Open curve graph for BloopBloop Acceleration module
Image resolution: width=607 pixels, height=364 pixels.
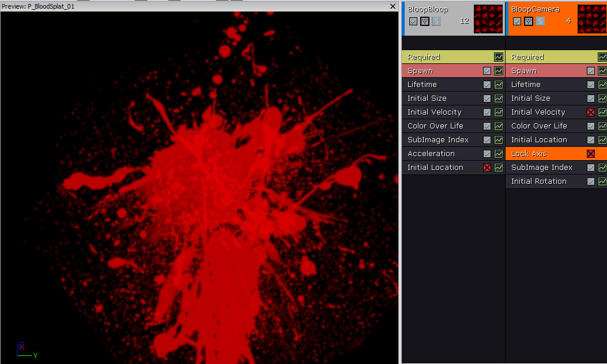pyautogui.click(x=499, y=154)
